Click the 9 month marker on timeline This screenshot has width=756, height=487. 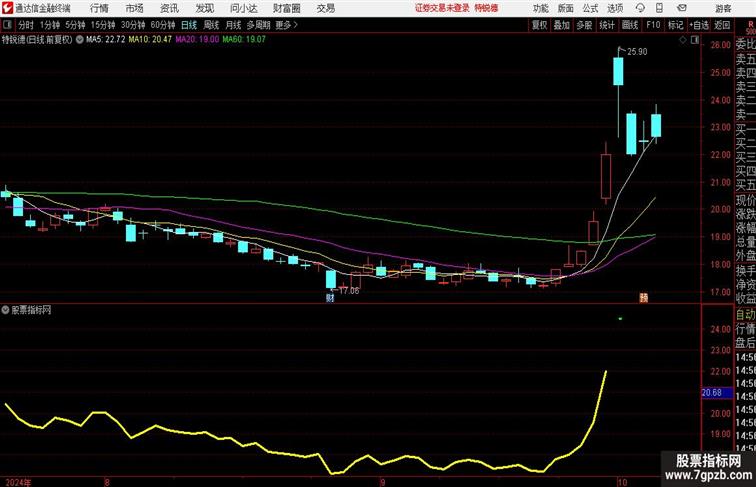[x=382, y=482]
